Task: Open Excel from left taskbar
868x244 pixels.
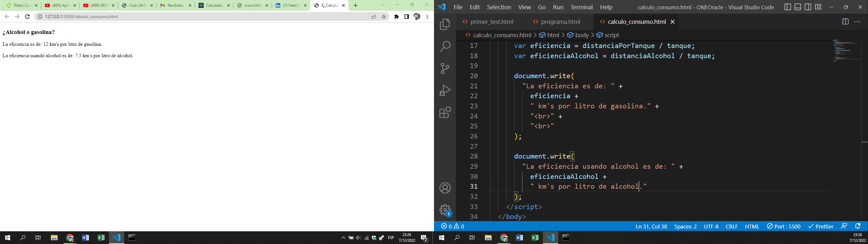Action: (101, 238)
